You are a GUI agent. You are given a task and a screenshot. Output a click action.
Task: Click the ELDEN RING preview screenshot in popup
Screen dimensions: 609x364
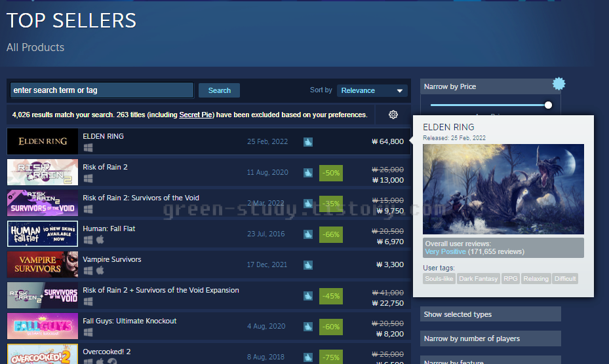503,189
